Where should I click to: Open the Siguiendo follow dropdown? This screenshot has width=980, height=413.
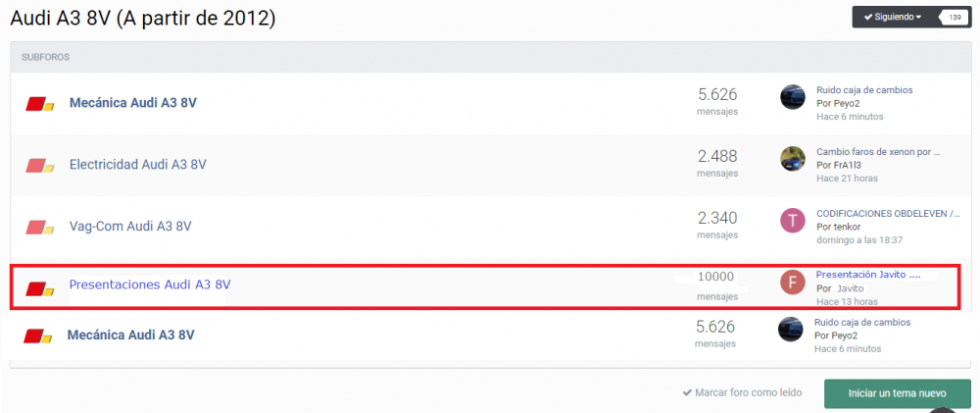(x=893, y=17)
